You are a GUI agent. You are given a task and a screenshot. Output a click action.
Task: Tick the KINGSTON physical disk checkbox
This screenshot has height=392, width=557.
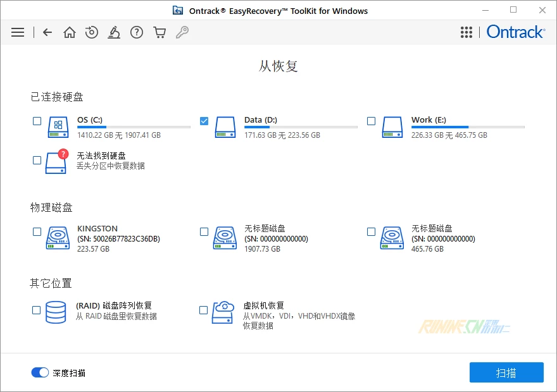pyautogui.click(x=37, y=232)
